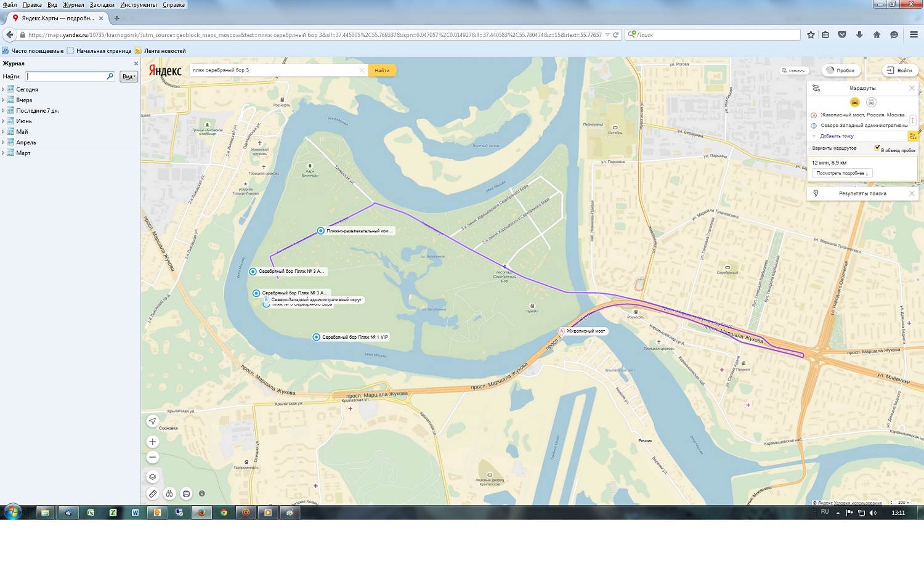
Task: Open the downloads arrow icon
Action: point(859,35)
